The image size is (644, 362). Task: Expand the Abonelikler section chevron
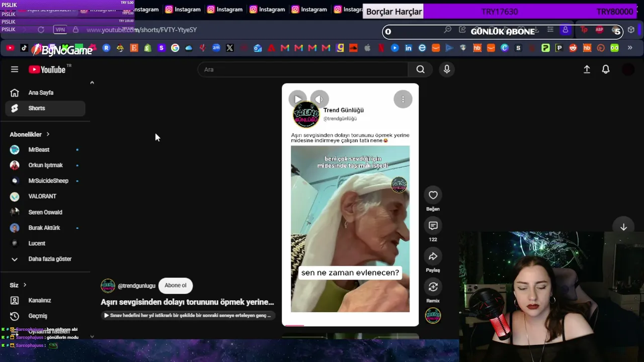pyautogui.click(x=48, y=134)
